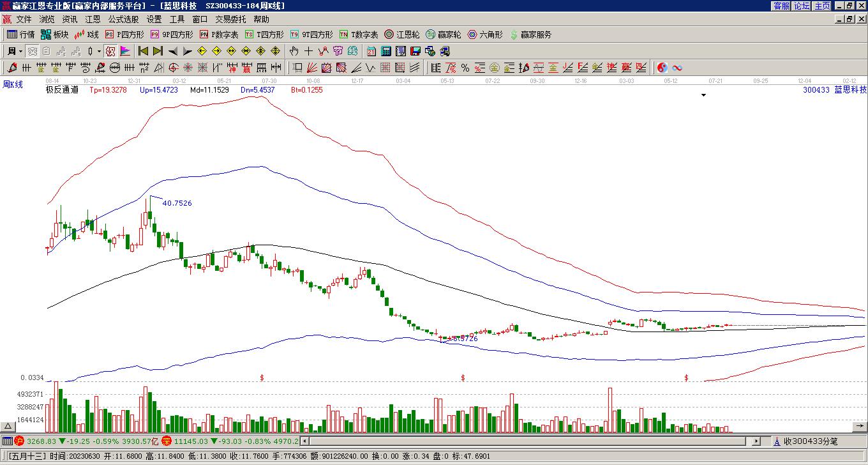This screenshot has width=868, height=465.
Task: Open the 江恩 menu
Action: (x=93, y=20)
